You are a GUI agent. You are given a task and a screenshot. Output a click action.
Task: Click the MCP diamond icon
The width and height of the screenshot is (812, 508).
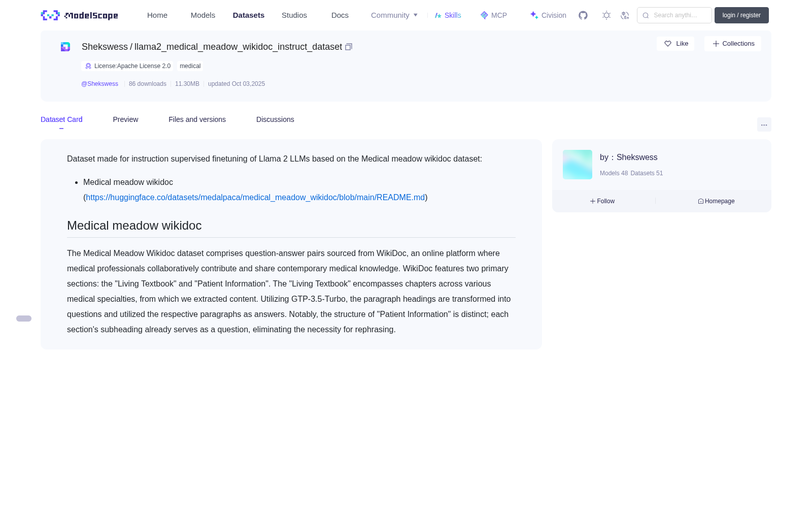(x=484, y=15)
